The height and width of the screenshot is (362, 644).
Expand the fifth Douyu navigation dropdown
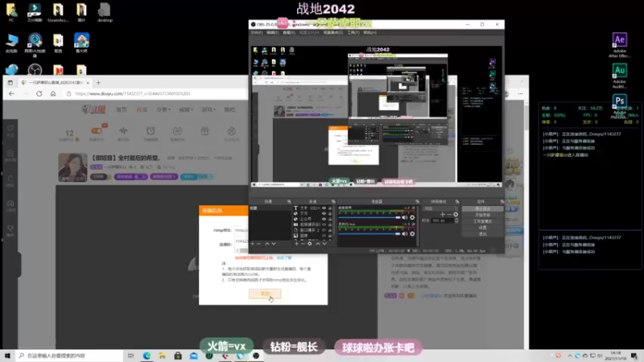pos(208,109)
